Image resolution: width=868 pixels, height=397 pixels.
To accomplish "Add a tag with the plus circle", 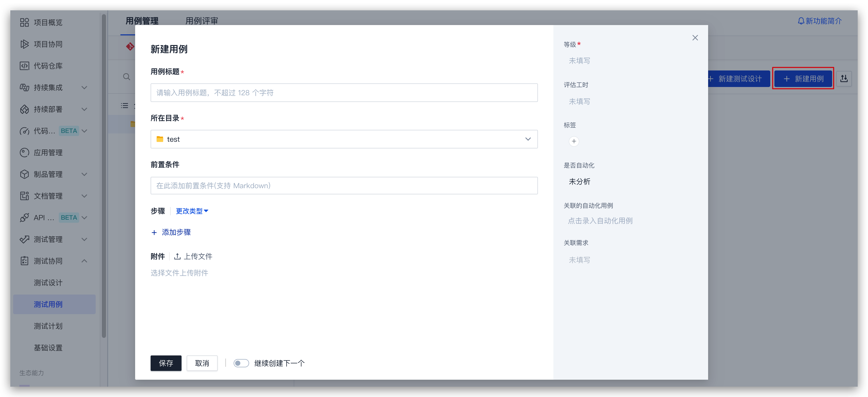I will [574, 141].
